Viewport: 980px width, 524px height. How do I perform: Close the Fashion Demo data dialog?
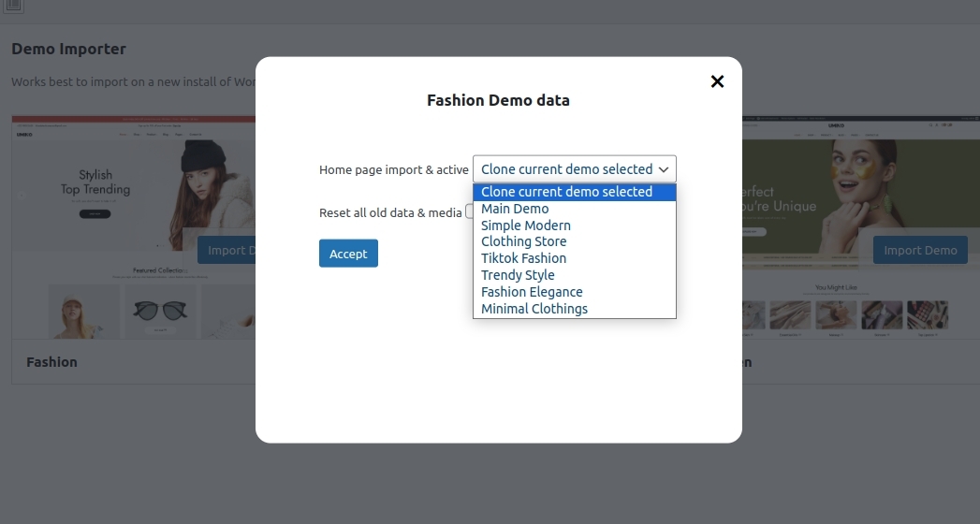(717, 81)
